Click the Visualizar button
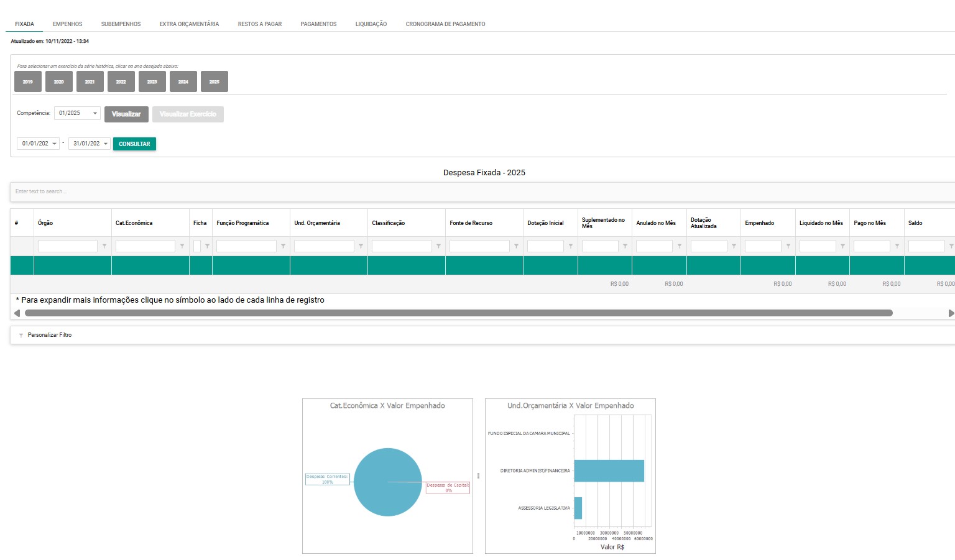 coord(126,114)
